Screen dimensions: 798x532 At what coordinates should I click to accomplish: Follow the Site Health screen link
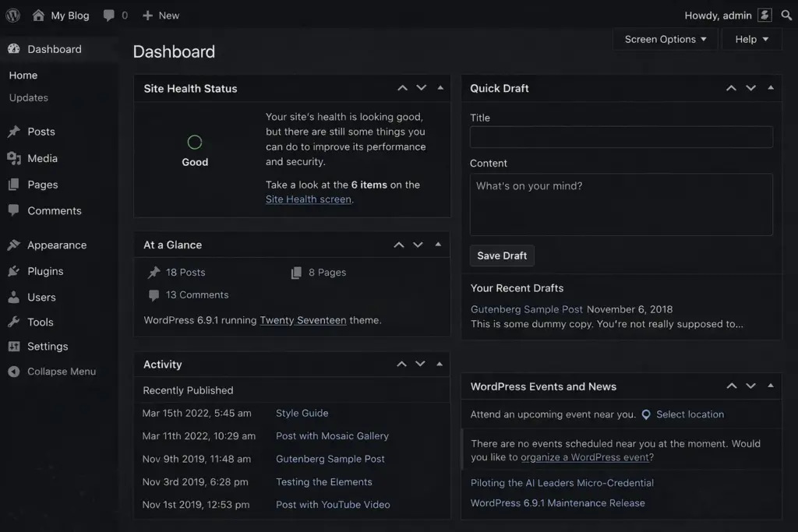[x=308, y=199]
